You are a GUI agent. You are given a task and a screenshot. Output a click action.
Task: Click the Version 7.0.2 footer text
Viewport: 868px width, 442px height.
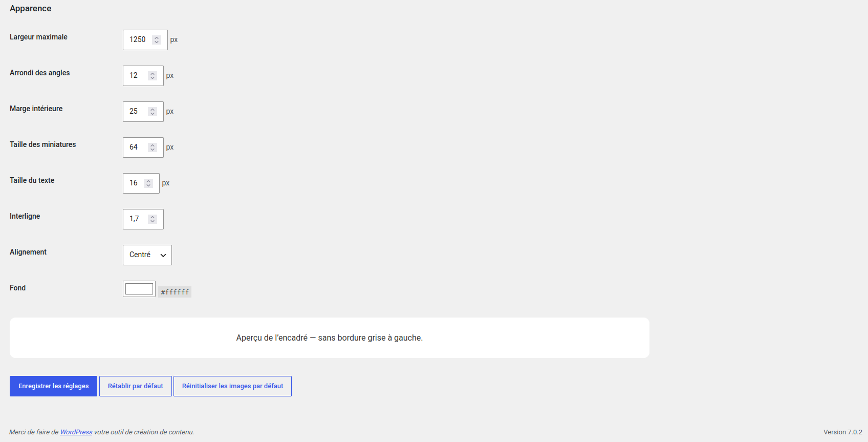(843, 432)
